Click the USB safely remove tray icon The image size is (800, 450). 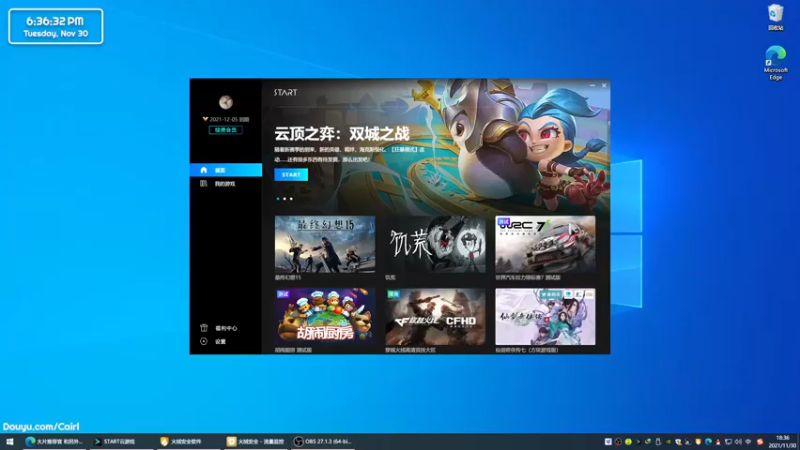click(x=658, y=442)
